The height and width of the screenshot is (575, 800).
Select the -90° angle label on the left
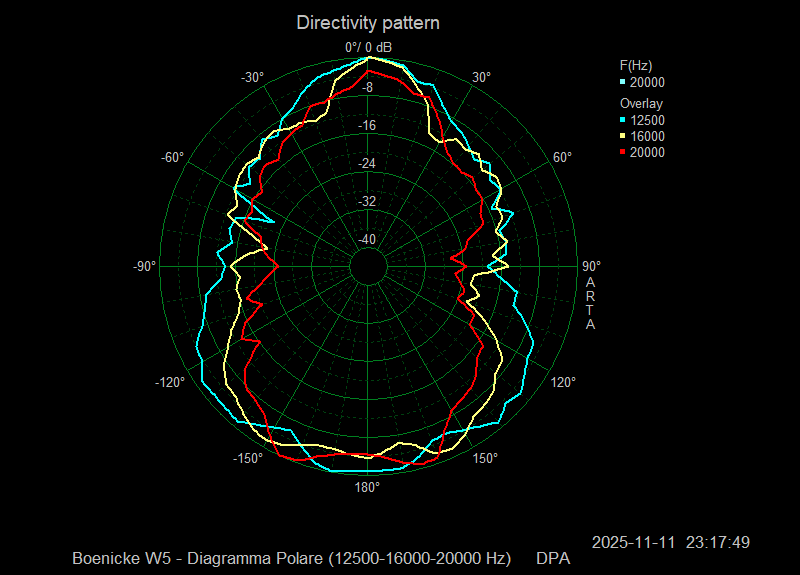(145, 266)
